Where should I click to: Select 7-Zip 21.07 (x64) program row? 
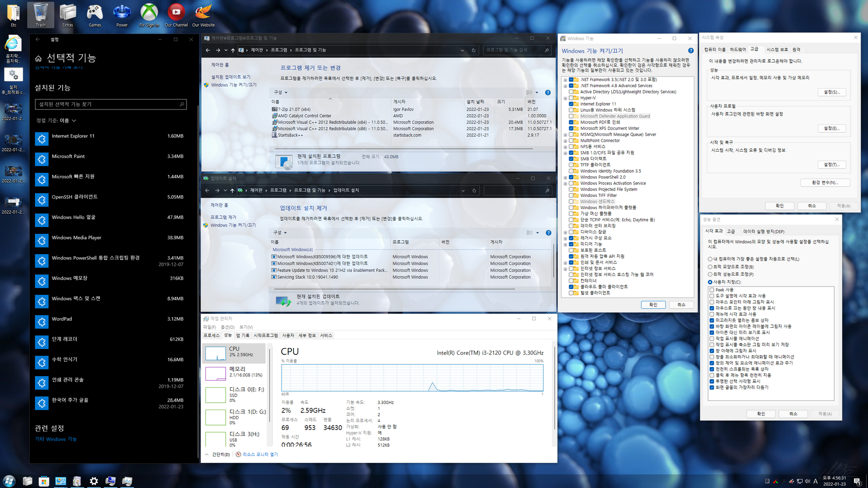(x=412, y=109)
